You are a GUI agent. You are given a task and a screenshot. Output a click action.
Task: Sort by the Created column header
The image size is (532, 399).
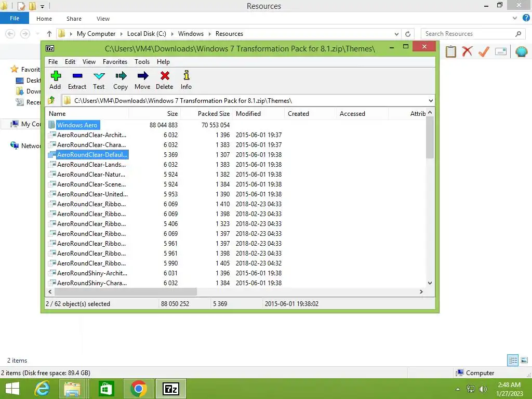point(310,114)
